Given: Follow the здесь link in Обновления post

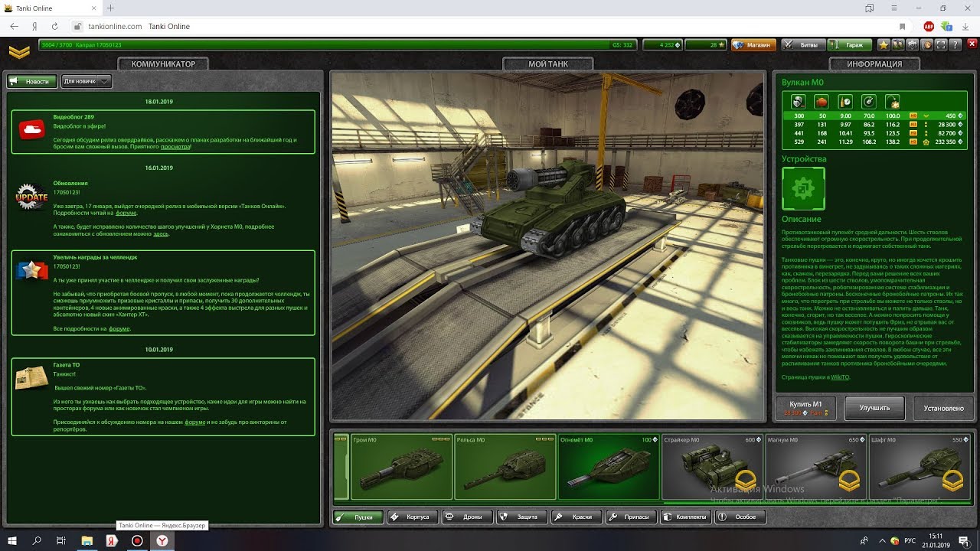Looking at the screenshot, I should pyautogui.click(x=160, y=233).
